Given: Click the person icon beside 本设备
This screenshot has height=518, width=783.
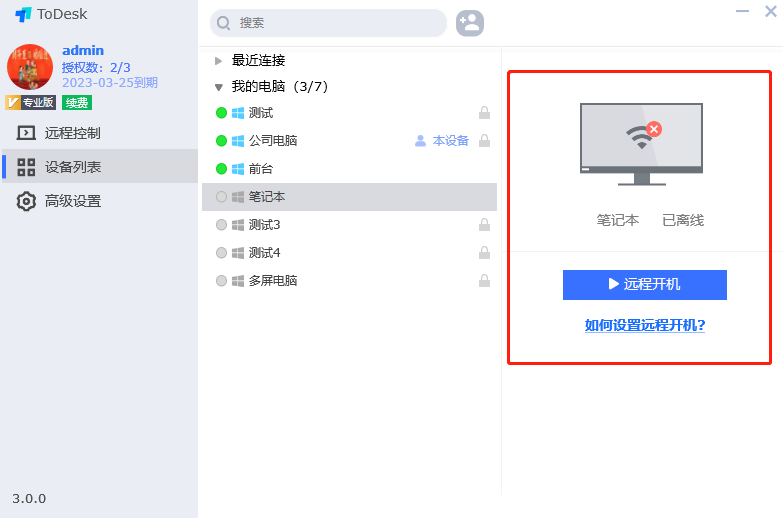Looking at the screenshot, I should [420, 141].
